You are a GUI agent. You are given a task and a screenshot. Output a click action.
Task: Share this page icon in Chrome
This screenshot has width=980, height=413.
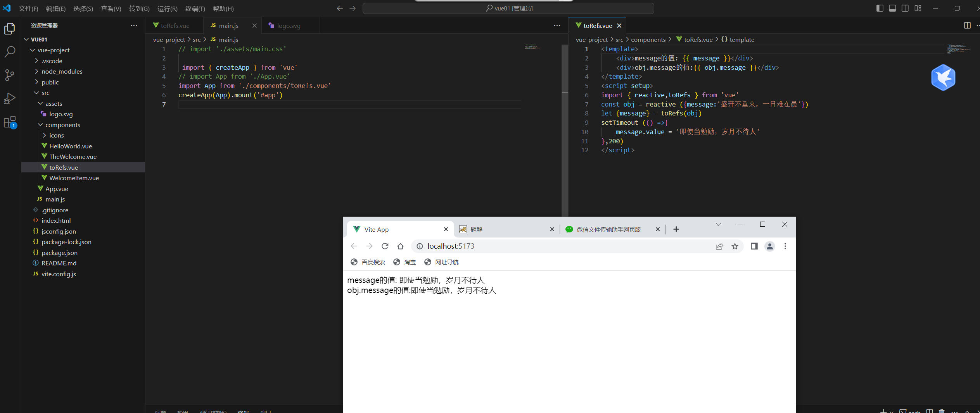pyautogui.click(x=719, y=246)
